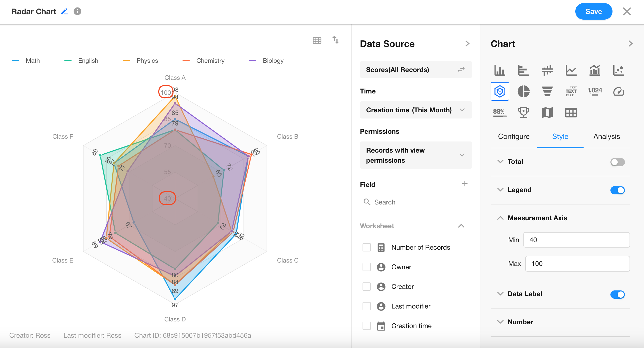This screenshot has width=644, height=348.
Task: Click the Min axis value field
Action: coord(576,240)
